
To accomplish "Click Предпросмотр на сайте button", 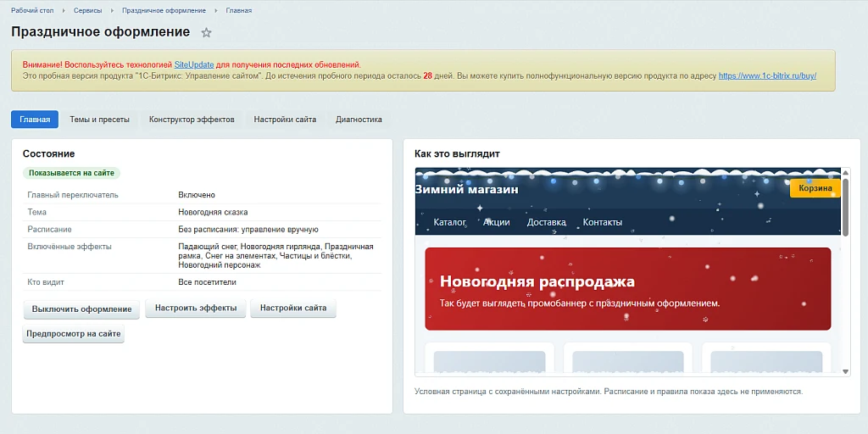I will tap(74, 334).
